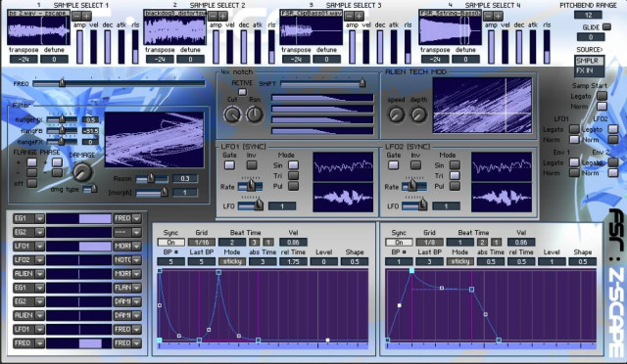Screen dimensions: 627x364
Task: Click the filter morph XY display
Action: 155,140
